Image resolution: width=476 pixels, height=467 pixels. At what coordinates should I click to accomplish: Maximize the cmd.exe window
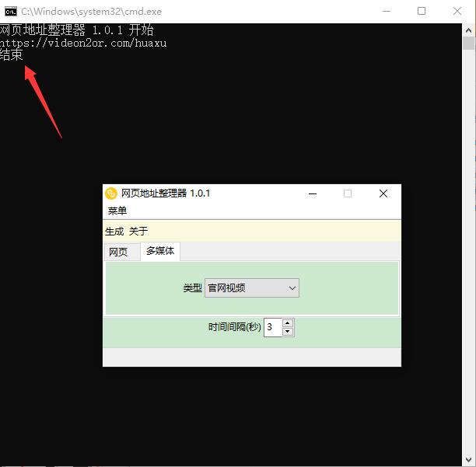(x=422, y=11)
